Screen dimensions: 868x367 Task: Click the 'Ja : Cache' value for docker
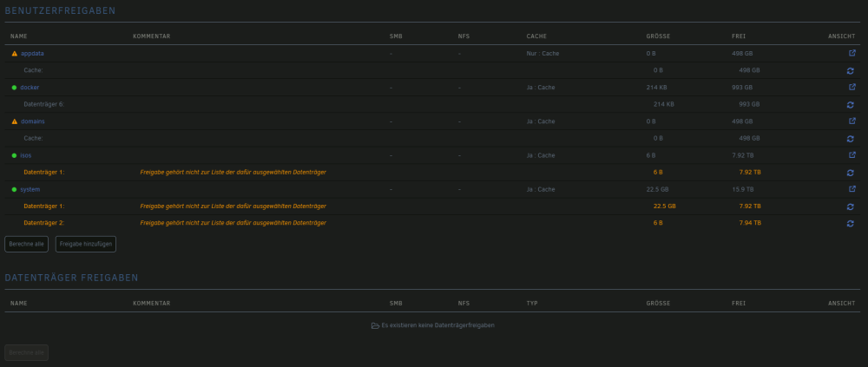[x=541, y=88]
